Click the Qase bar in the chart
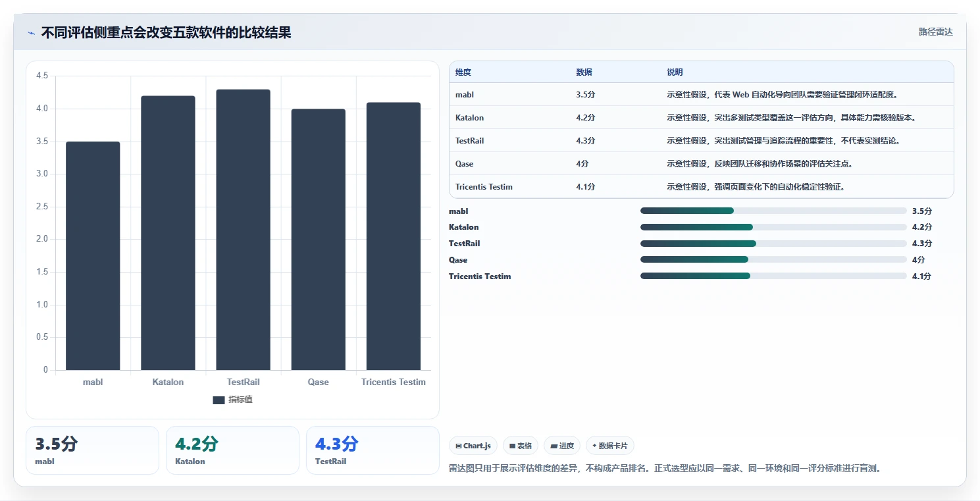The height and width of the screenshot is (501, 980). point(318,240)
